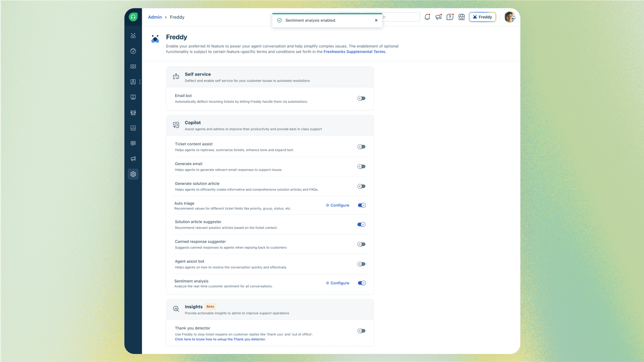Screen dimensions: 644x362
Task: Disable the Auto triage toggle
Action: [362, 205]
